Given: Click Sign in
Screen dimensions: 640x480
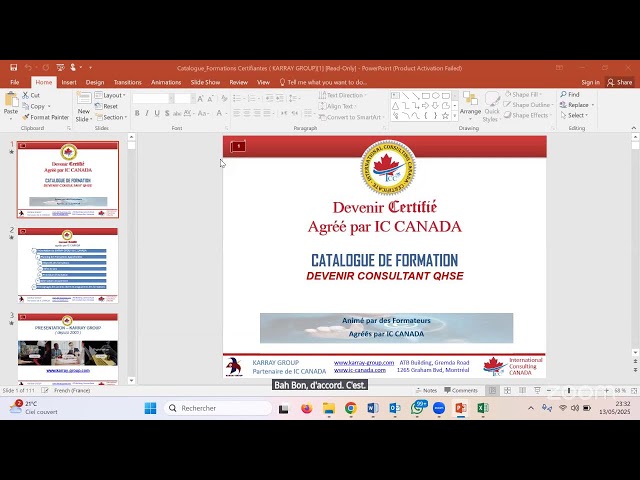Looking at the screenshot, I should 591,82.
